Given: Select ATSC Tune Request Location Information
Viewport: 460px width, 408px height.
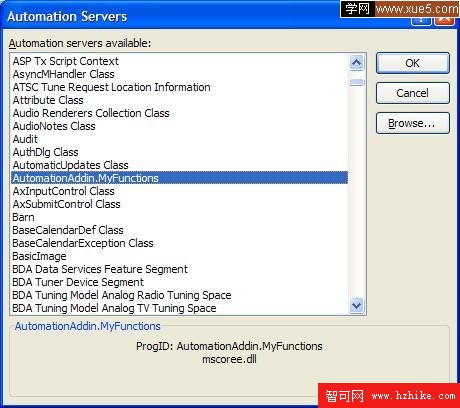Looking at the screenshot, I should pos(111,87).
